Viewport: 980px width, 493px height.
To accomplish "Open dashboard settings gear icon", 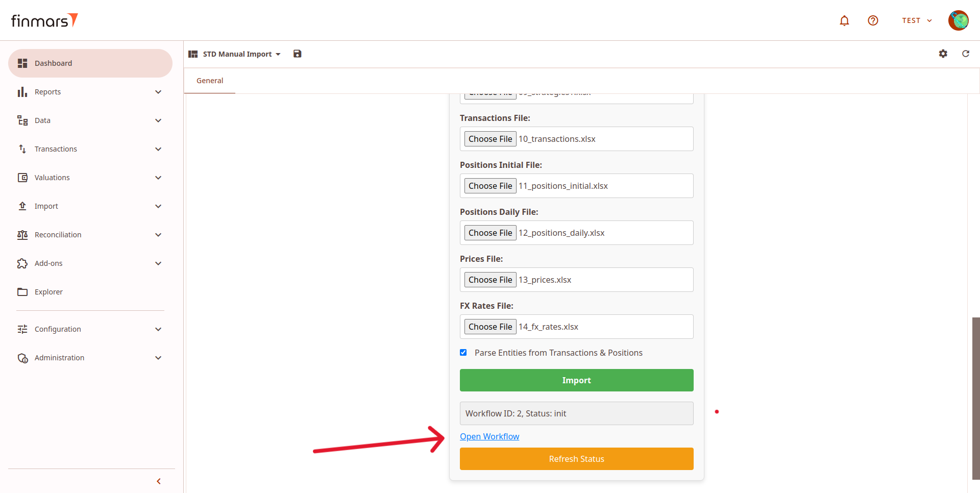I will tap(943, 54).
